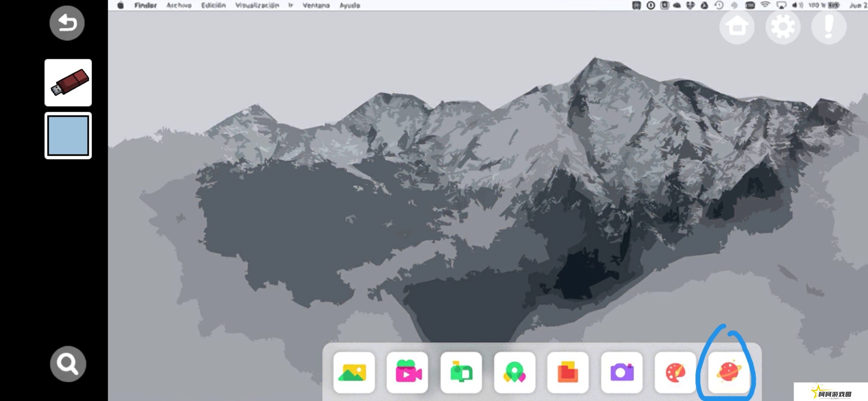Click the Google Drive triangle icon

pos(704,5)
